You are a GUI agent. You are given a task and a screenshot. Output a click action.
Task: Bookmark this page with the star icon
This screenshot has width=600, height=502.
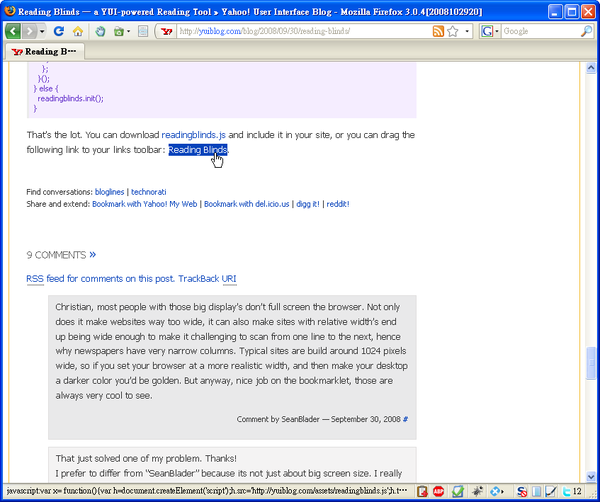coord(453,31)
